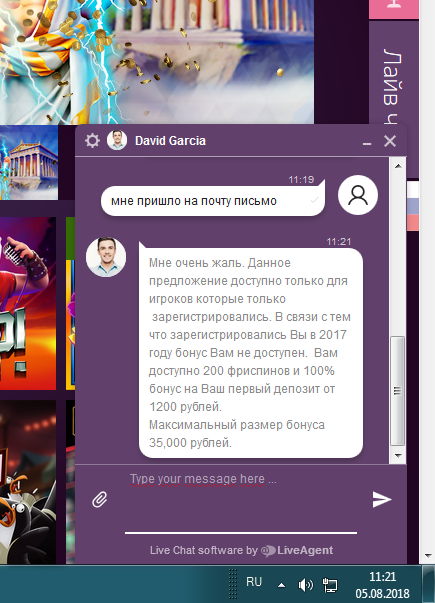Show hidden tray icons arrow

[282, 585]
